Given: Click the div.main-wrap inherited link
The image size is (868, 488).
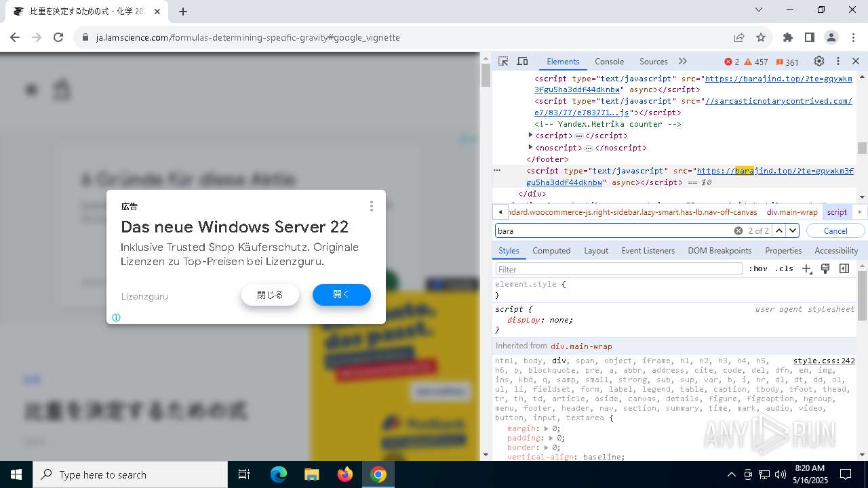Looking at the screenshot, I should 581,346.
